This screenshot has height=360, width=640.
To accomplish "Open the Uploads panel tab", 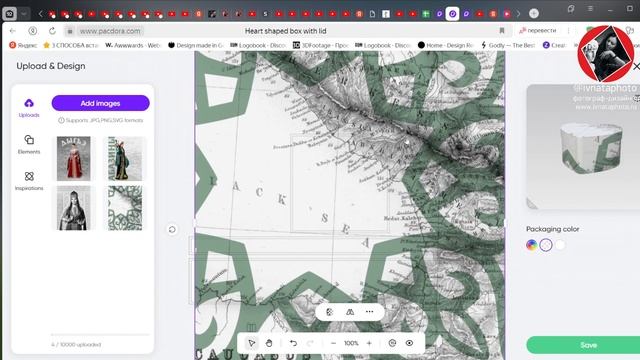I will point(29,108).
